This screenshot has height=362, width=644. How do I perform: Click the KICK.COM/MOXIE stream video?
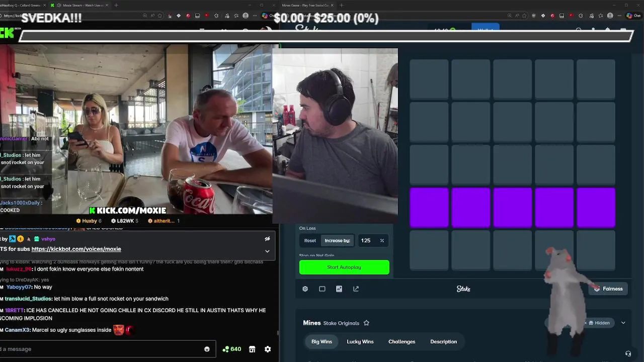point(136,129)
